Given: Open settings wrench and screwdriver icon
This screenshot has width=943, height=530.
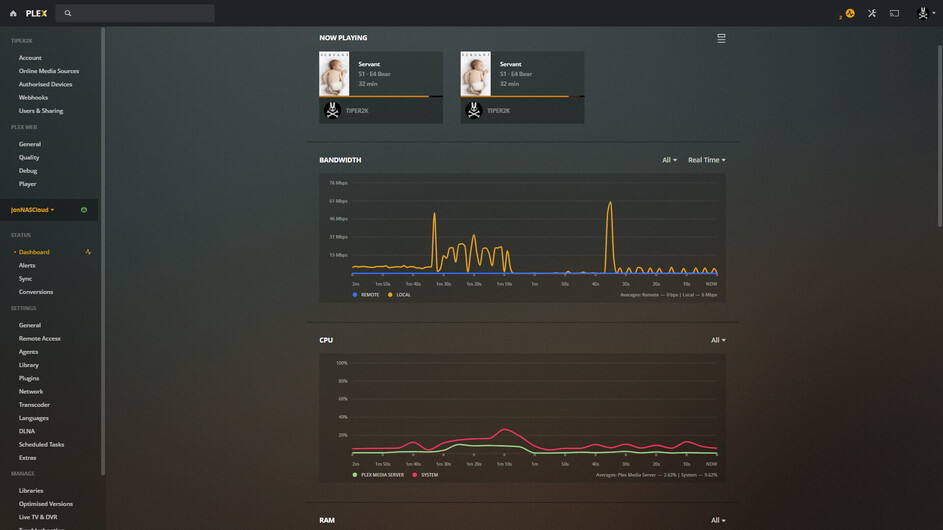Looking at the screenshot, I should click(x=872, y=13).
